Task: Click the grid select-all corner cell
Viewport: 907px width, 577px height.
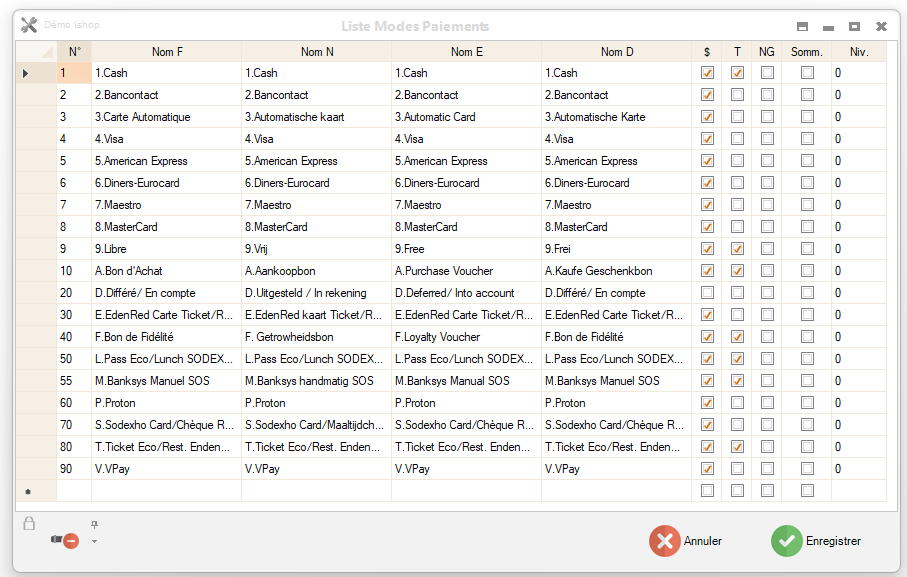Action: [x=36, y=52]
